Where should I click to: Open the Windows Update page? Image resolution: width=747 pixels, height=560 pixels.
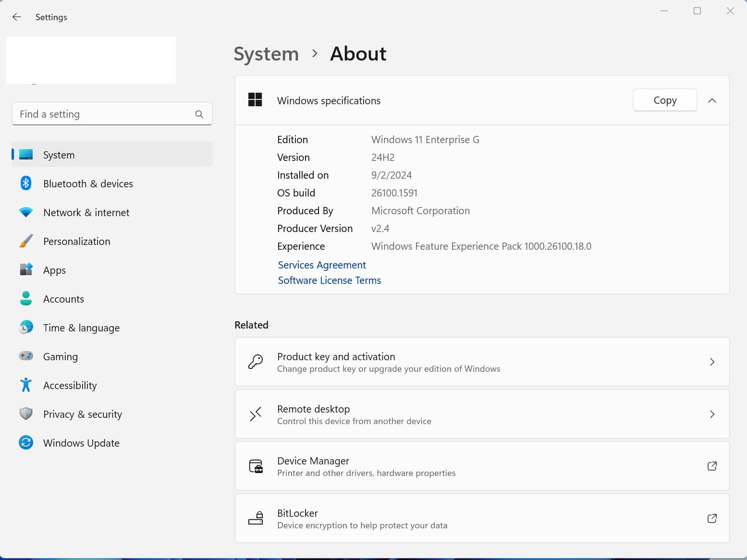point(112,443)
